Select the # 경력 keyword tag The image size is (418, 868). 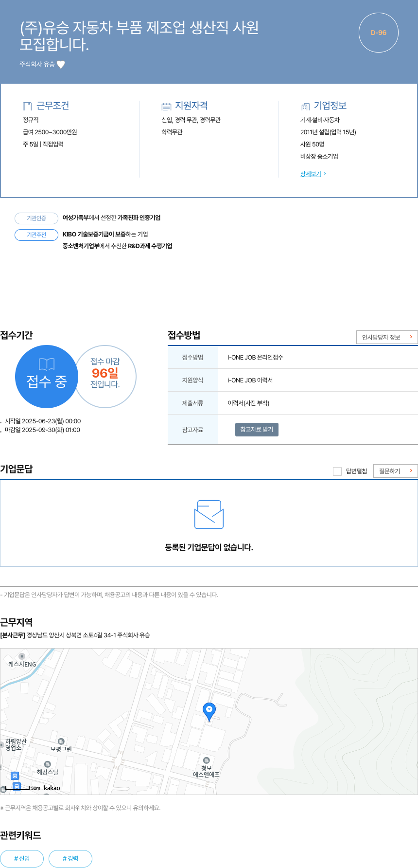(x=70, y=859)
